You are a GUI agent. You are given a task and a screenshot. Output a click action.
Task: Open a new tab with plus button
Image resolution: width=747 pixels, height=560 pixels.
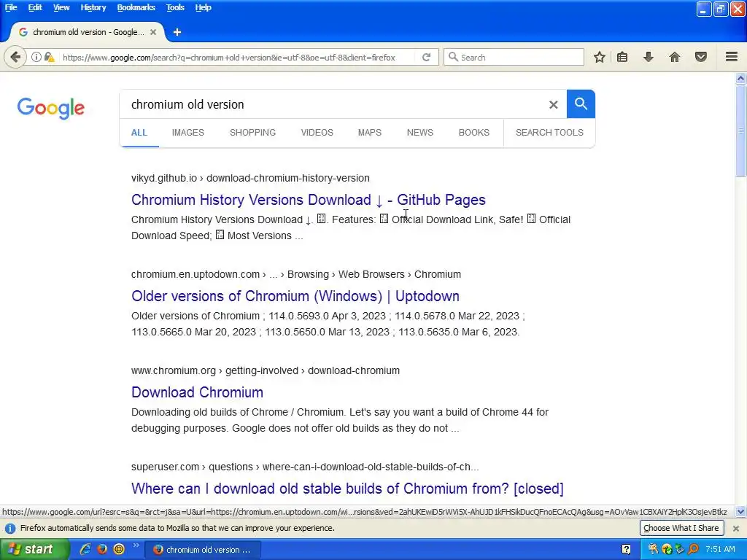[177, 32]
